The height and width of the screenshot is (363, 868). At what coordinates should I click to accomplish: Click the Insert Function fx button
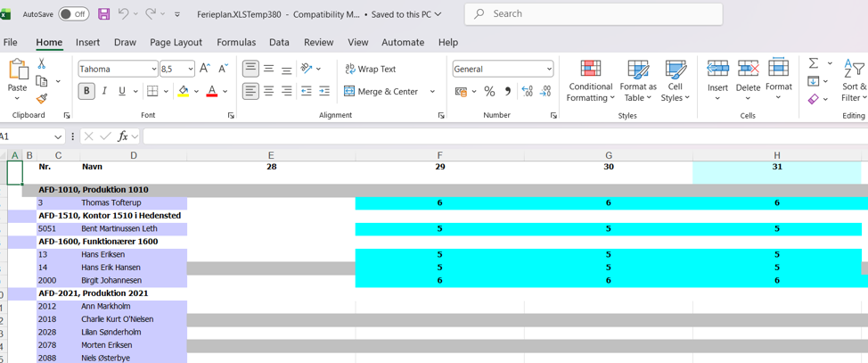(123, 136)
